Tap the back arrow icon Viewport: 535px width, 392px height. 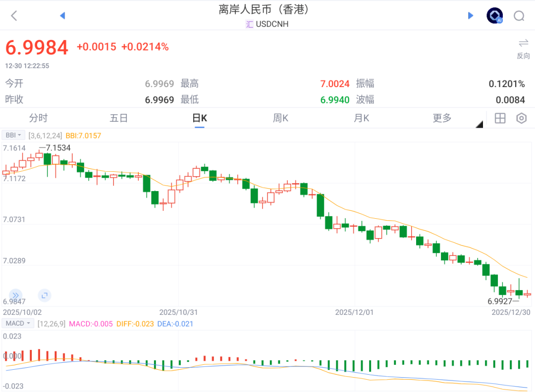pos(14,16)
